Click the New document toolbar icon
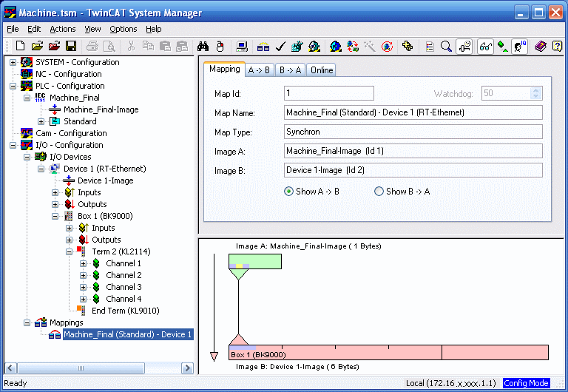The height and width of the screenshot is (392, 568). pos(20,46)
